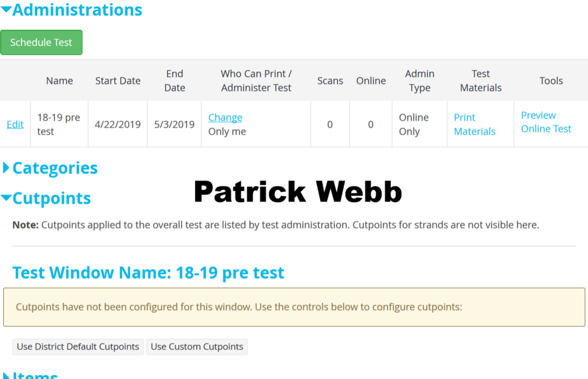588x379 pixels.
Task: Click the Categories heading text
Action: (55, 168)
